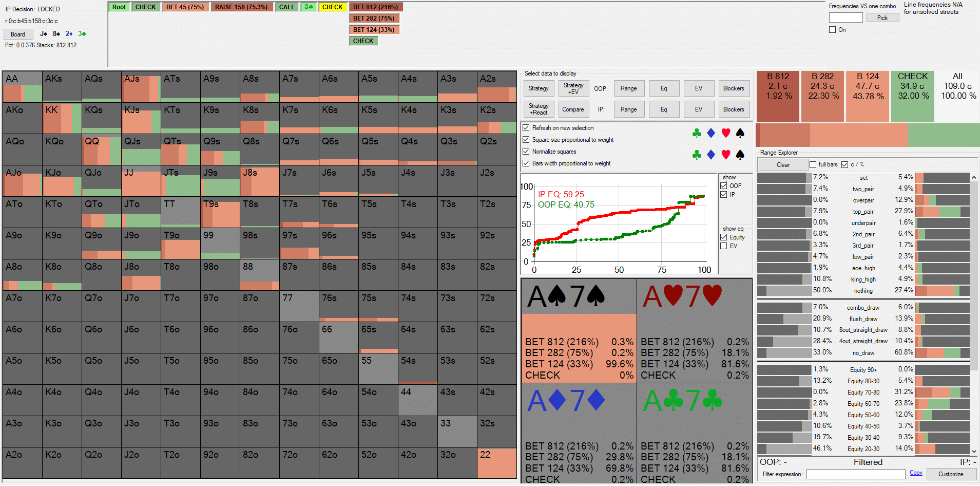
Task: Disable Refresh on new selection checkbox
Action: (x=526, y=128)
